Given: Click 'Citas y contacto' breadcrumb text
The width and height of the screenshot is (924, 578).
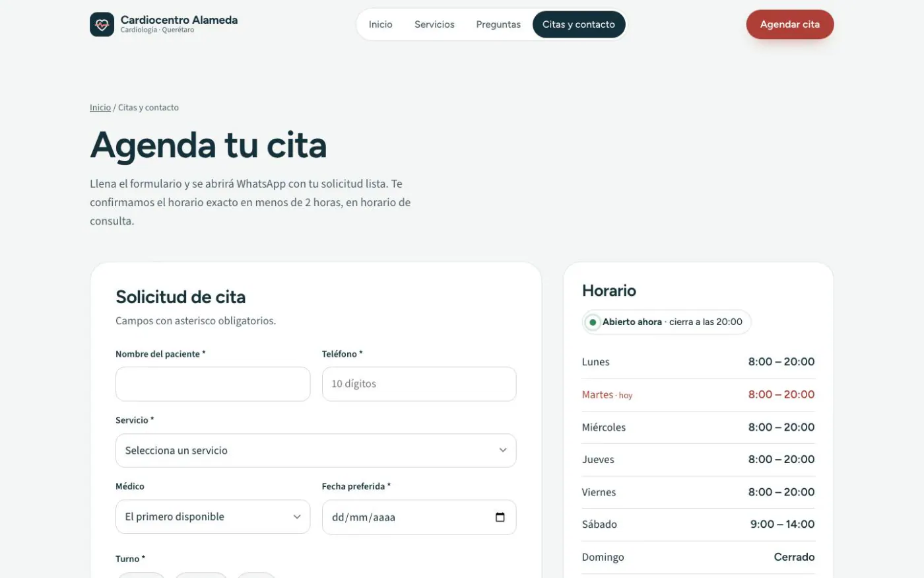Looking at the screenshot, I should 148,108.
